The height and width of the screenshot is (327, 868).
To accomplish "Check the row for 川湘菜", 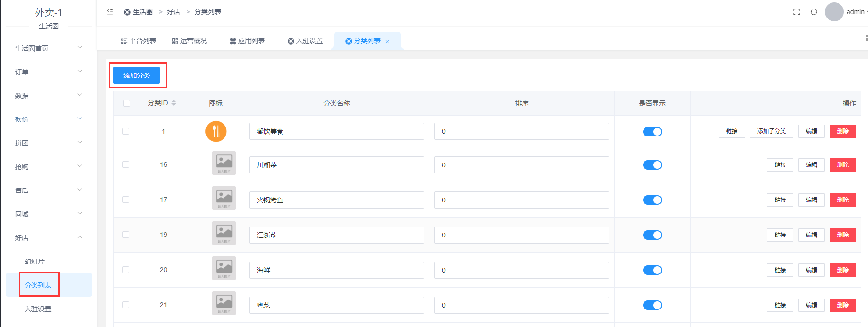I will pyautogui.click(x=126, y=164).
